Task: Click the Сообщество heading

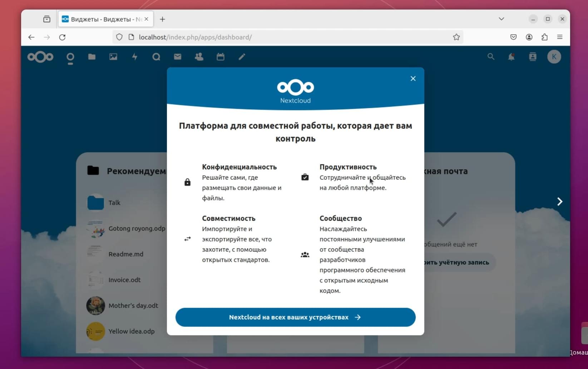Action: click(x=341, y=218)
